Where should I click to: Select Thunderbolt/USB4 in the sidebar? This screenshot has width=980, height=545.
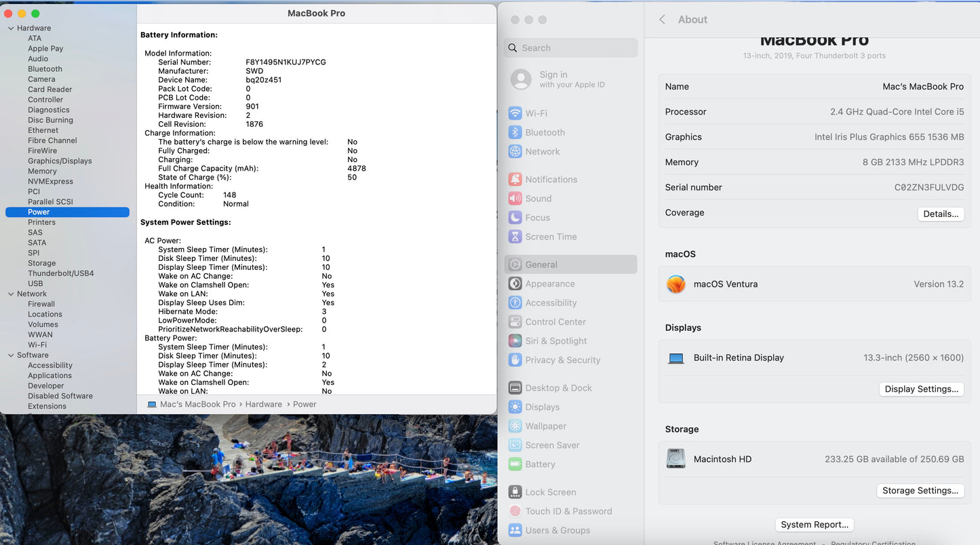60,273
